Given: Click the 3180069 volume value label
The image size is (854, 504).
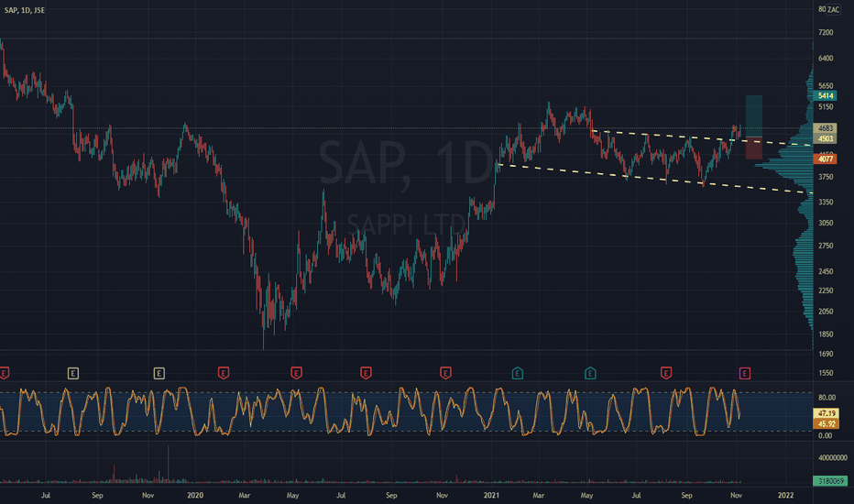Looking at the screenshot, I should click(x=830, y=481).
